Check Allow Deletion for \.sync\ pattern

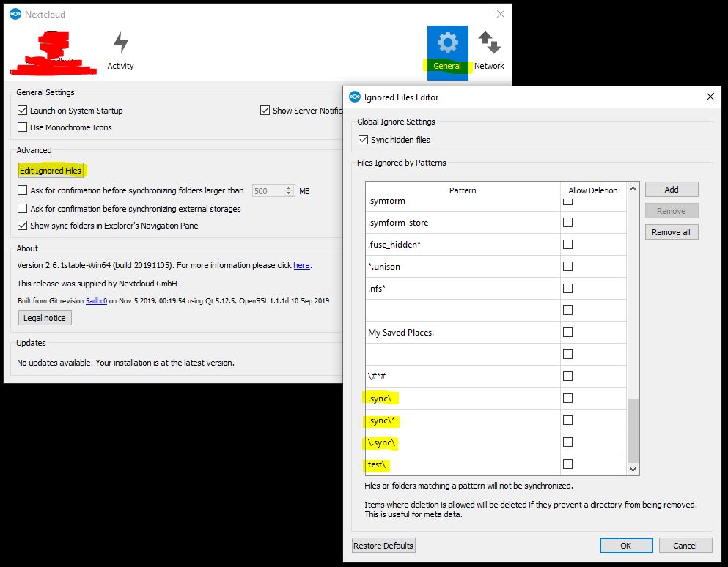coord(567,442)
